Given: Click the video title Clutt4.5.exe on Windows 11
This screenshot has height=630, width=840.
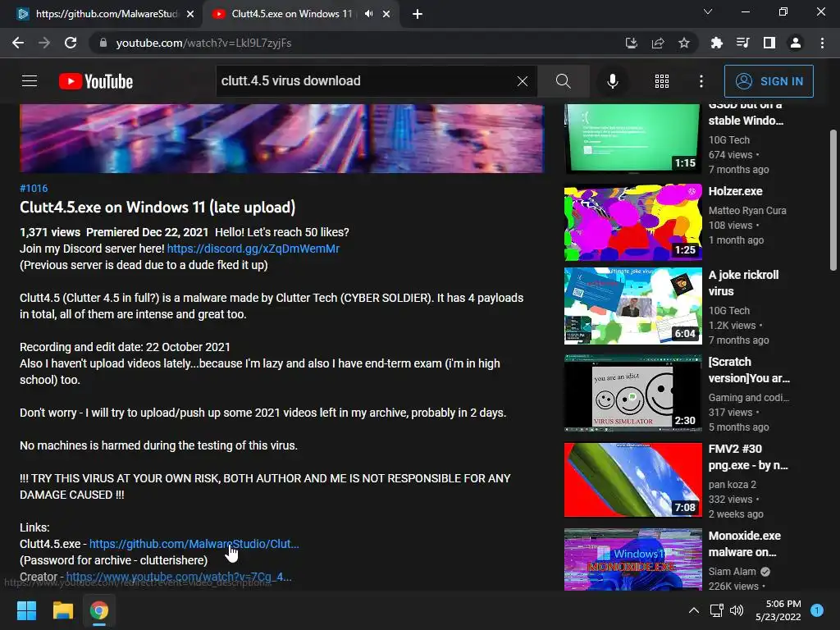Looking at the screenshot, I should click(157, 208).
